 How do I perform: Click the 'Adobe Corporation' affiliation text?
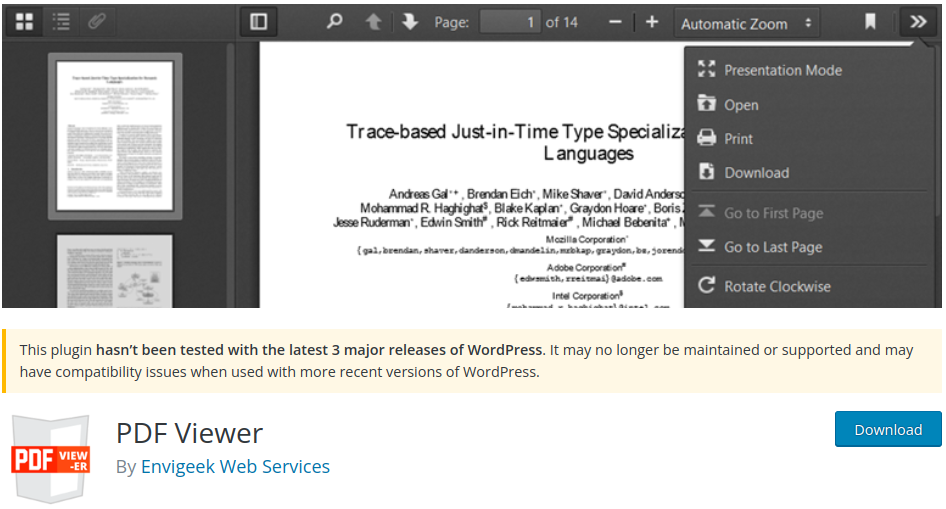(x=585, y=268)
